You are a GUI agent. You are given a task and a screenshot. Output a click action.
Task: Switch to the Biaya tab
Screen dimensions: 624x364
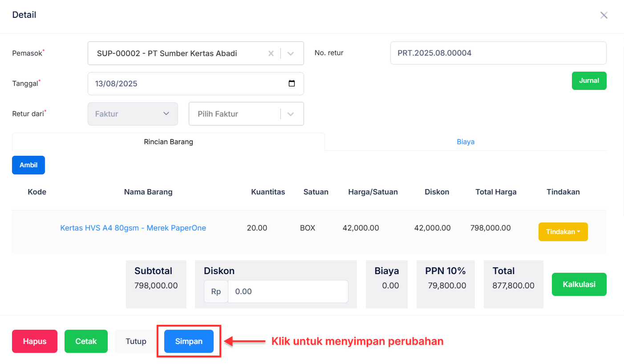(466, 142)
